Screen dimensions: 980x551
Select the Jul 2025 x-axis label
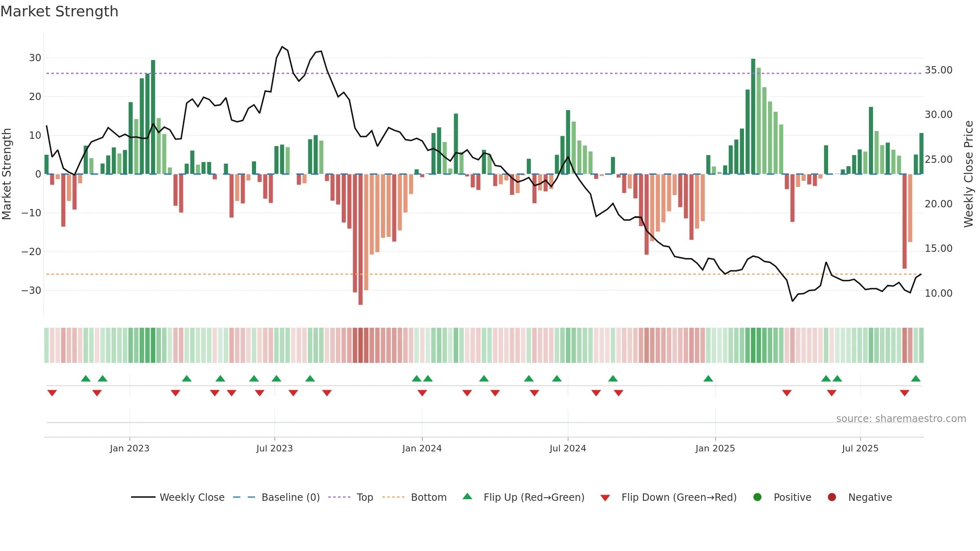[860, 448]
